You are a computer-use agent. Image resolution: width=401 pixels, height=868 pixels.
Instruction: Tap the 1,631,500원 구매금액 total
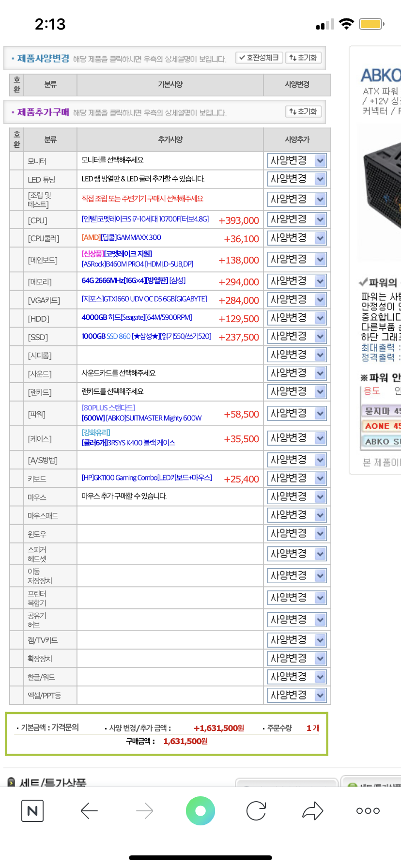coord(185,741)
